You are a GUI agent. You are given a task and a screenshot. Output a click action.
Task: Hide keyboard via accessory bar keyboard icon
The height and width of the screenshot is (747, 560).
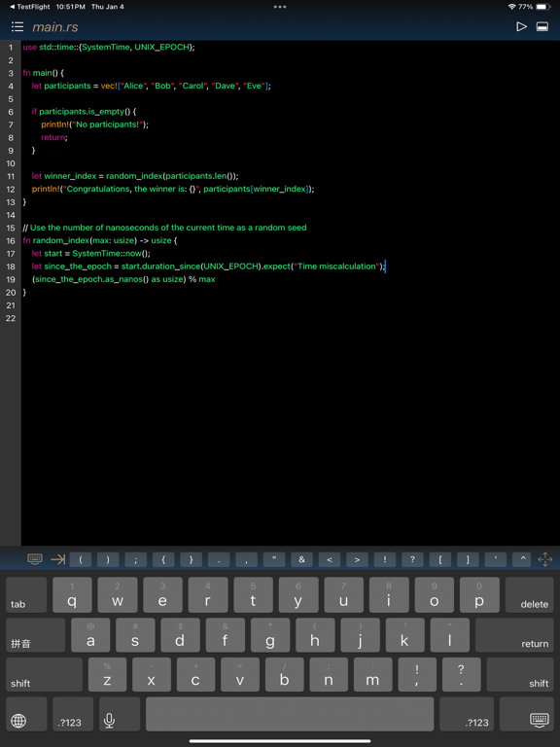tap(35, 559)
